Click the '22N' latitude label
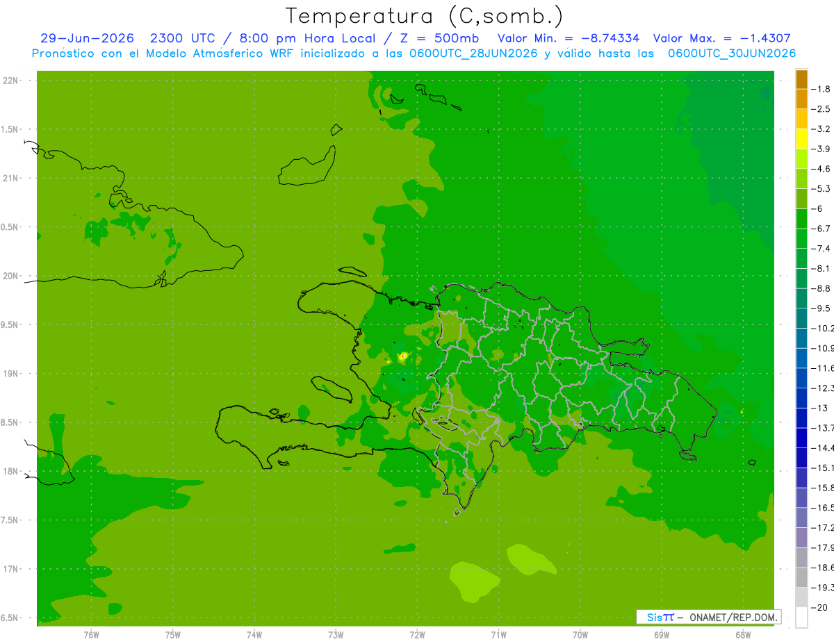834x644 pixels. click(11, 81)
